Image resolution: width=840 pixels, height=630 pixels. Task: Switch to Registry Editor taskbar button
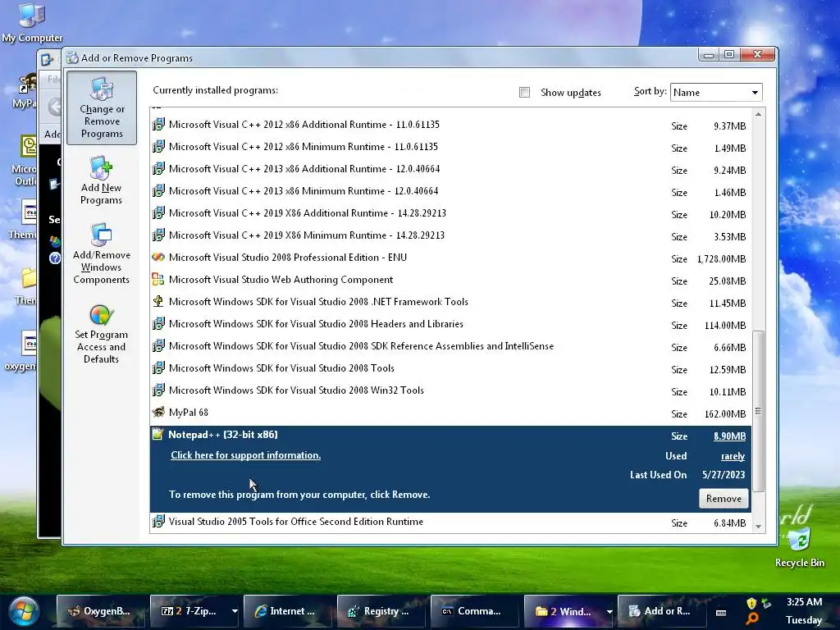[x=381, y=611]
